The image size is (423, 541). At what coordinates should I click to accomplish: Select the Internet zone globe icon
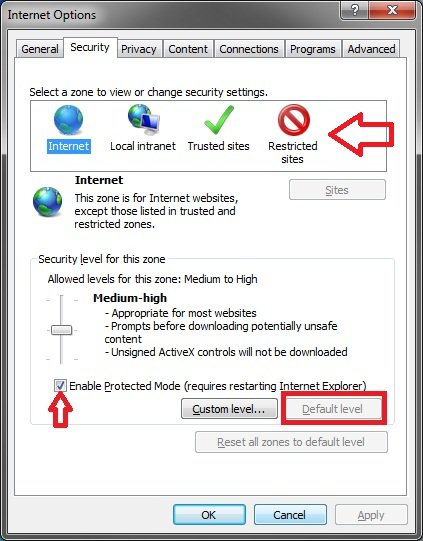pyautogui.click(x=68, y=120)
